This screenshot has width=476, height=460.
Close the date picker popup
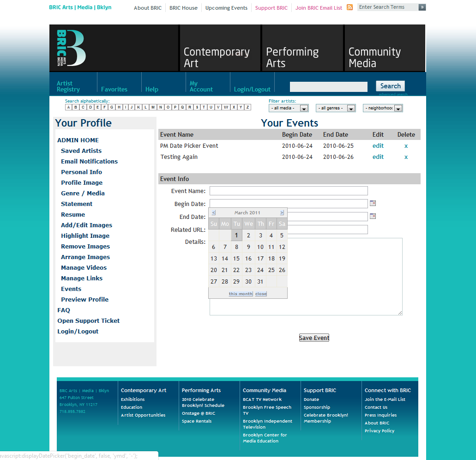click(261, 294)
